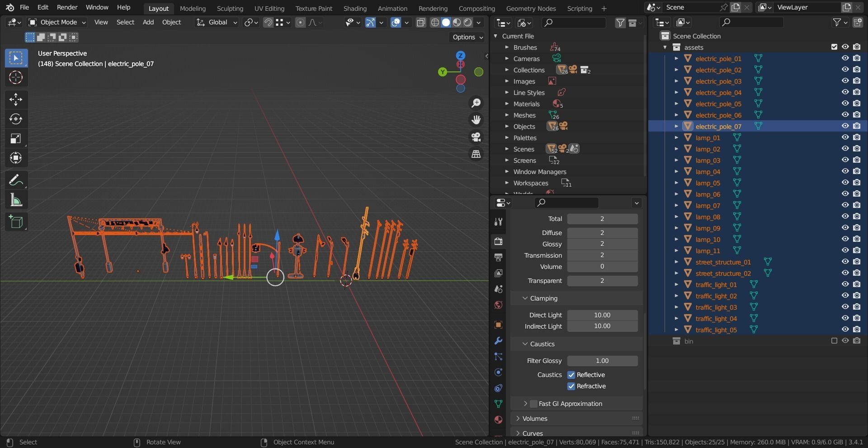Enable Fast GI Approximation checkbox
This screenshot has height=448, width=868.
point(534,404)
